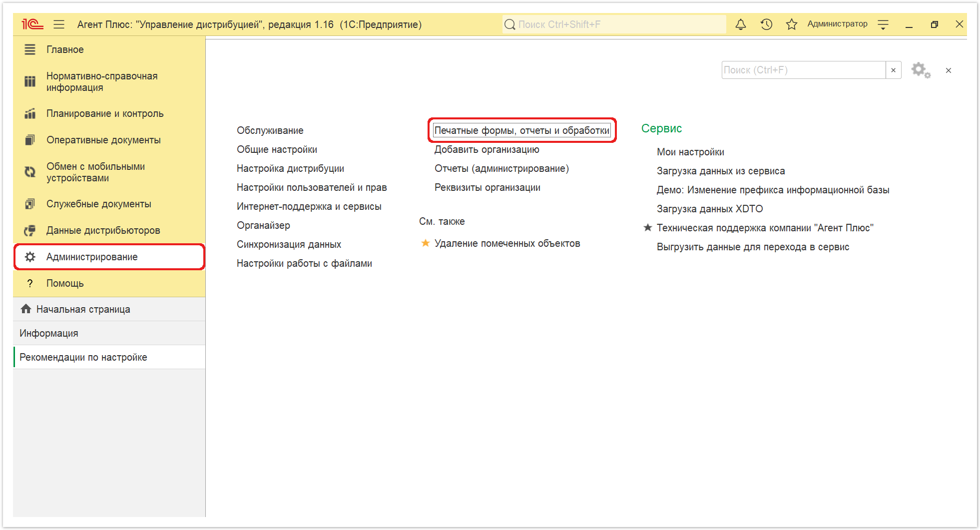Toggle favorite star for Удаление помеченных объектов
Screen dimensions: 980x530
[x=426, y=243]
